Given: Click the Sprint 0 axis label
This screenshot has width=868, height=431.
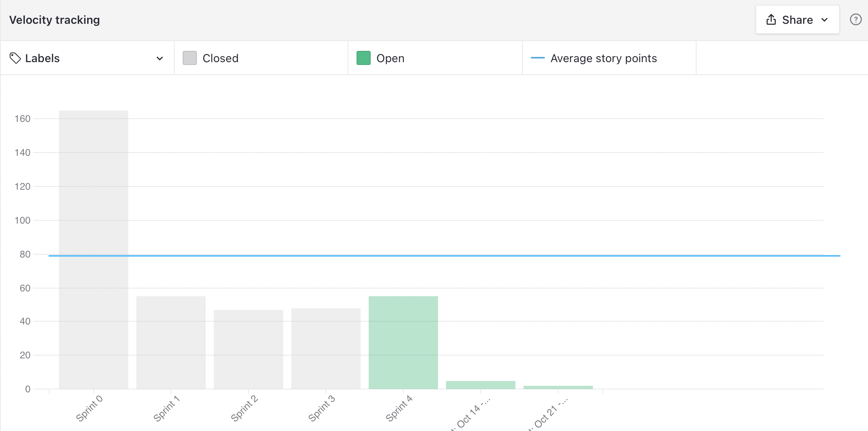Looking at the screenshot, I should click(x=89, y=408).
